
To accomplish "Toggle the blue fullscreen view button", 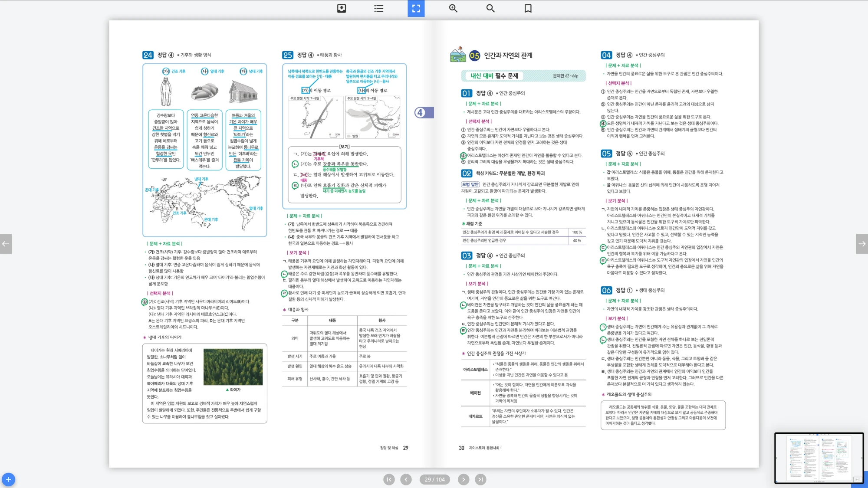I will [x=416, y=8].
